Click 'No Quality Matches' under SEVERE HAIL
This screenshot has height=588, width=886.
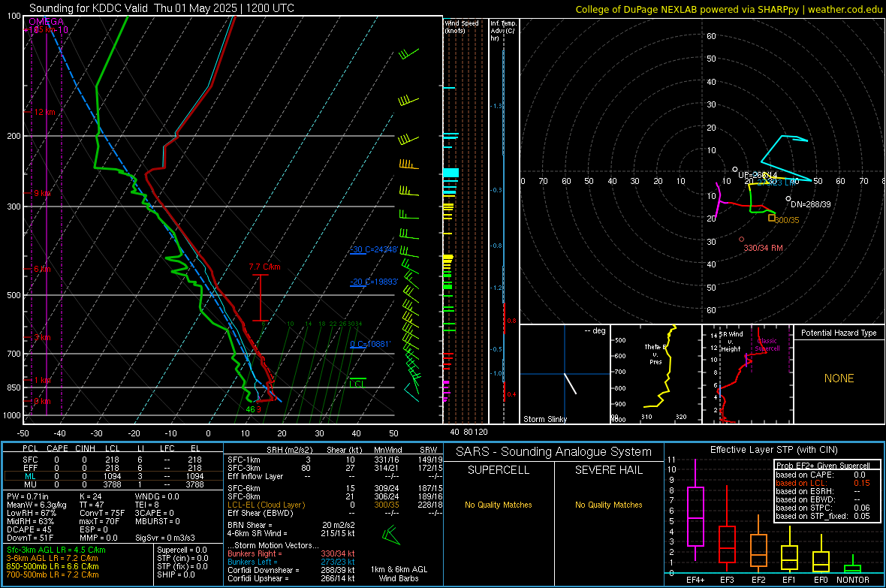[608, 505]
